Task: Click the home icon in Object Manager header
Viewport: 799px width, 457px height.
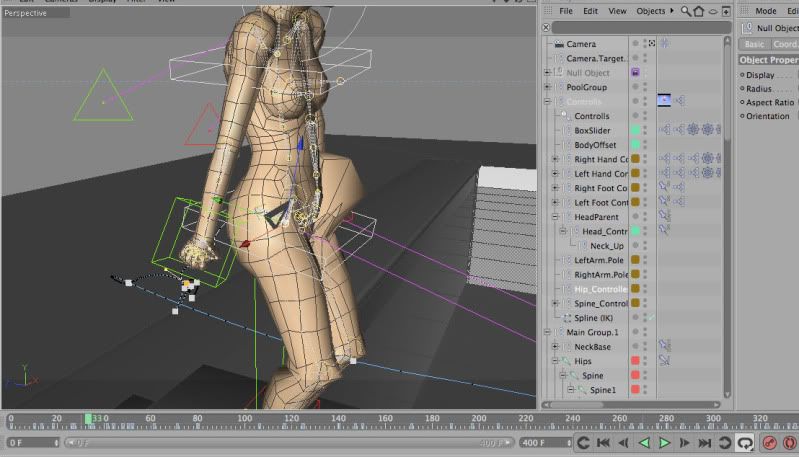Action: 699,11
